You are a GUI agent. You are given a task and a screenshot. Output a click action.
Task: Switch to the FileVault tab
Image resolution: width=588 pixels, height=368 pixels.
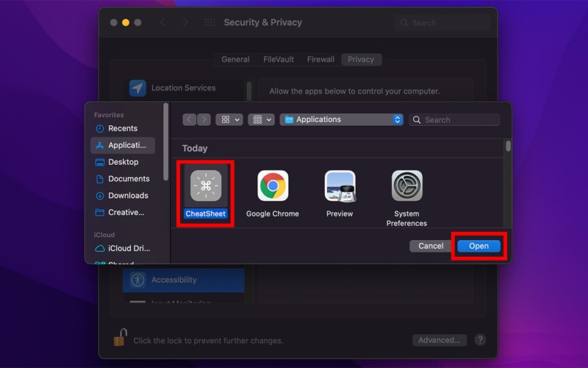point(279,60)
